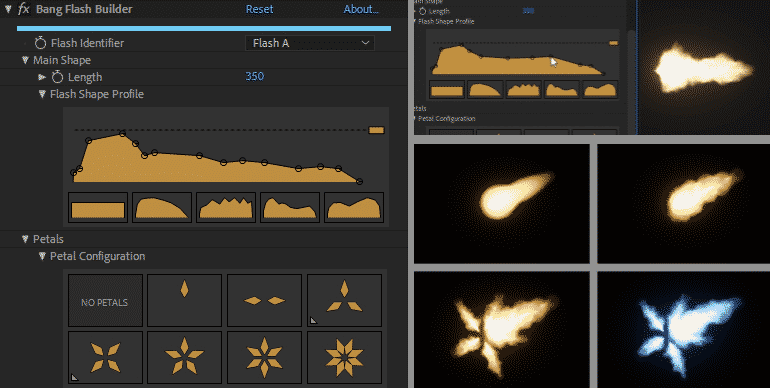
Task: Expand the Length property arrow
Action: pos(42,77)
